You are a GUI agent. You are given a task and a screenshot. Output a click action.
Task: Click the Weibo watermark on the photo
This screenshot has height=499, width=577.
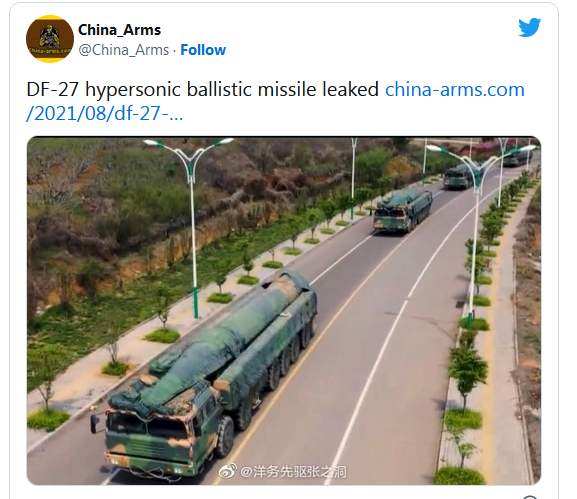point(283,471)
